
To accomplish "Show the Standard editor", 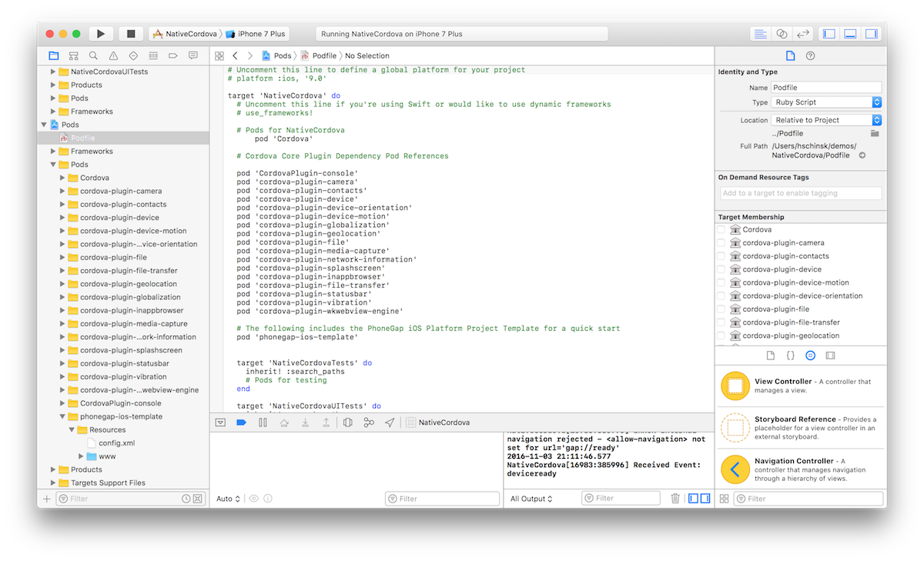I will coord(761,34).
